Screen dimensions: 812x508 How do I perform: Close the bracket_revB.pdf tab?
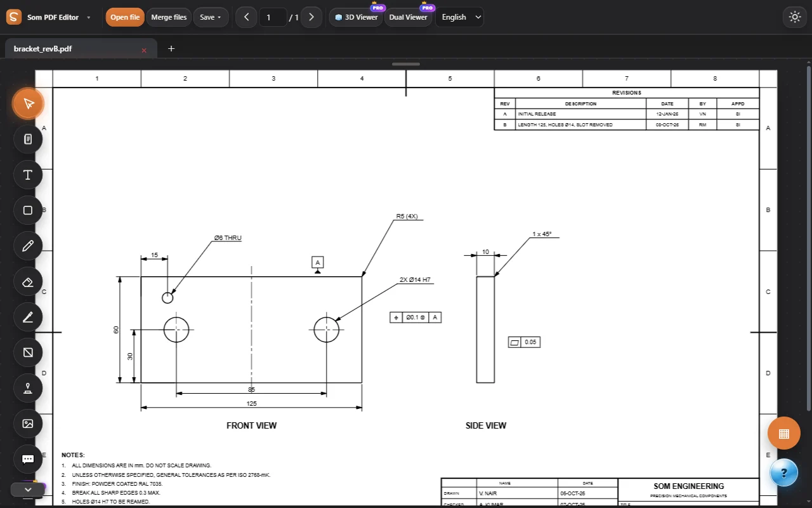(x=144, y=50)
